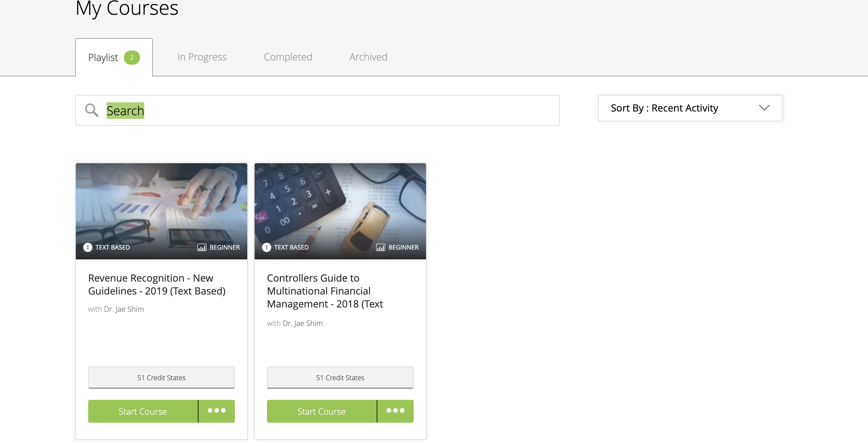Viewport: 868px width, 443px height.
Task: Open the three-dots menu on Controllers Guide card
Action: pyautogui.click(x=395, y=411)
